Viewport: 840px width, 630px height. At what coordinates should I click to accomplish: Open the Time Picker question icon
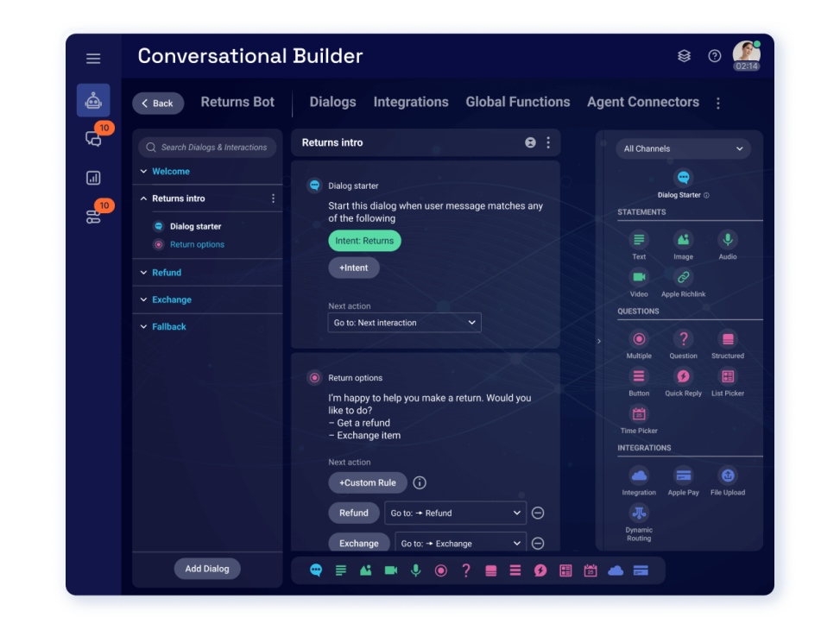pyautogui.click(x=639, y=414)
